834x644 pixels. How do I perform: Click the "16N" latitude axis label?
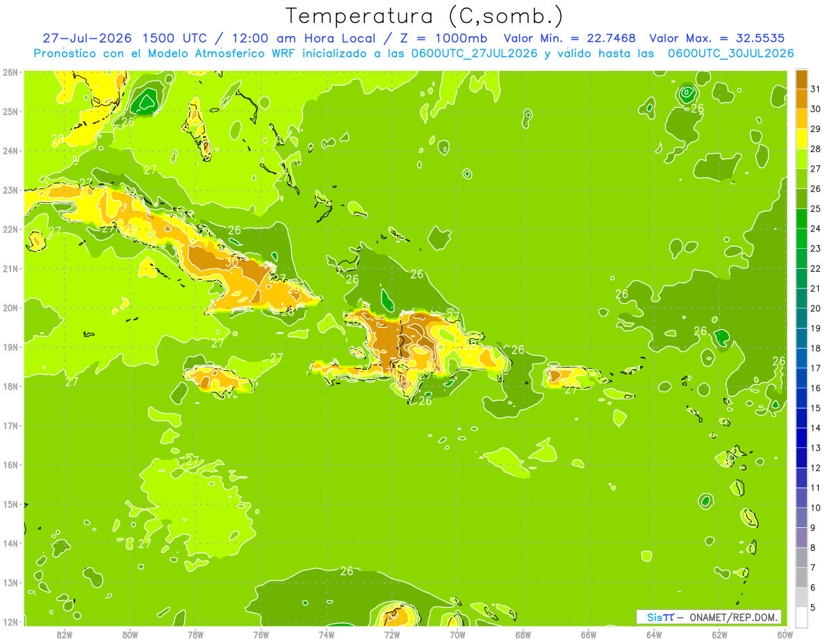click(10, 465)
